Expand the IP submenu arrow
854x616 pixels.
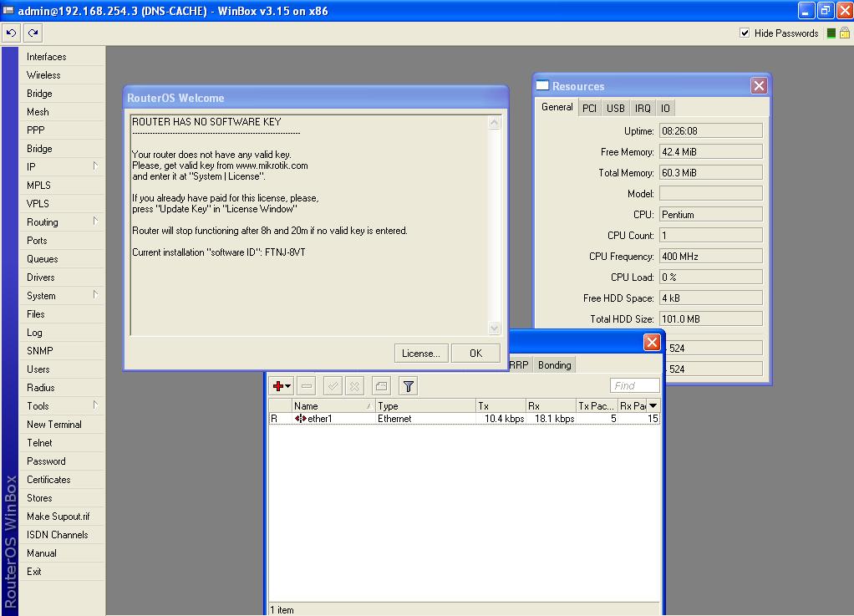95,165
